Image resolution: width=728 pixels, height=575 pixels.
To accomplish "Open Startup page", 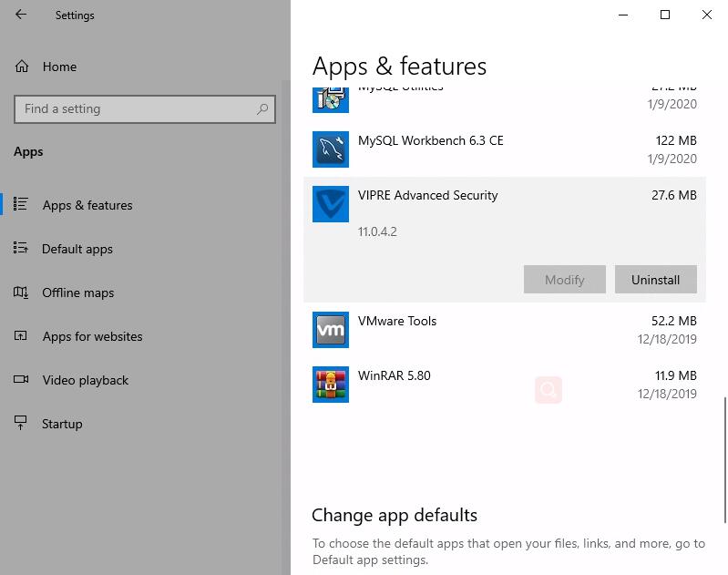I will (62, 424).
